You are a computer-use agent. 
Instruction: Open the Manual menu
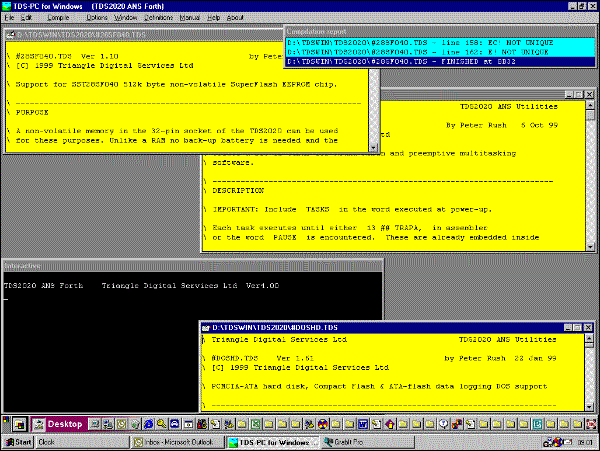click(189, 18)
